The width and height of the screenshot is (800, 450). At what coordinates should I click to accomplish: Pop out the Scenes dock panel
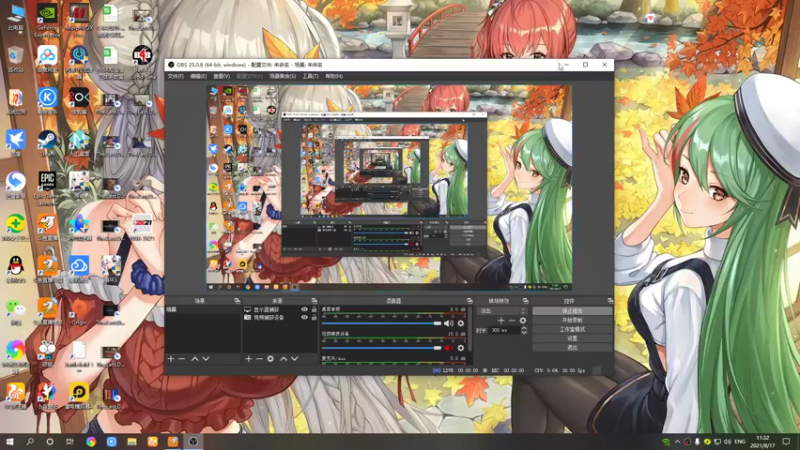pos(237,301)
